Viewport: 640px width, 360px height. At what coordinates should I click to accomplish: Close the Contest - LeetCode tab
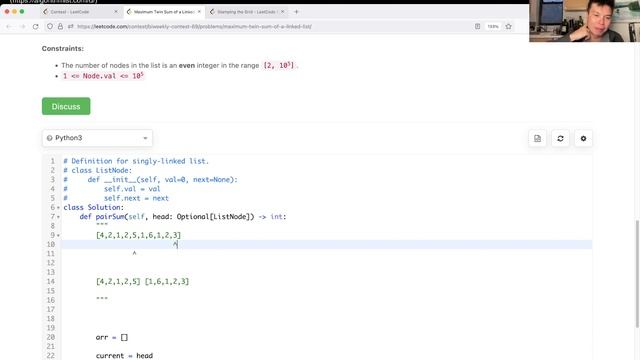pyautogui.click(x=116, y=12)
